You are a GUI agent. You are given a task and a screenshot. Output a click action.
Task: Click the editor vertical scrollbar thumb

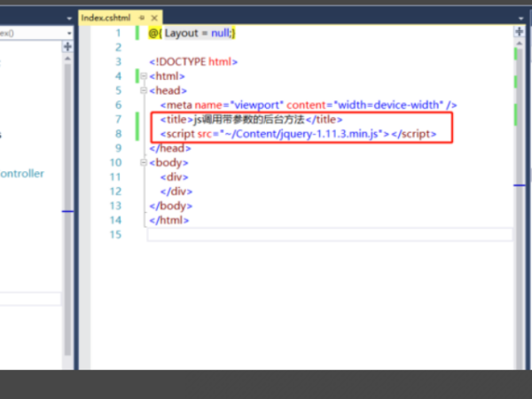pos(519,115)
